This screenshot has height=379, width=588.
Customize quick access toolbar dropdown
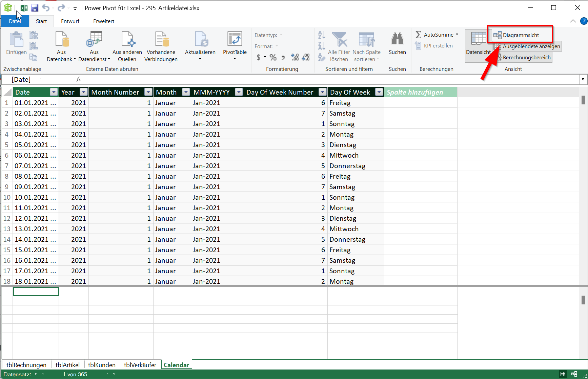point(75,8)
